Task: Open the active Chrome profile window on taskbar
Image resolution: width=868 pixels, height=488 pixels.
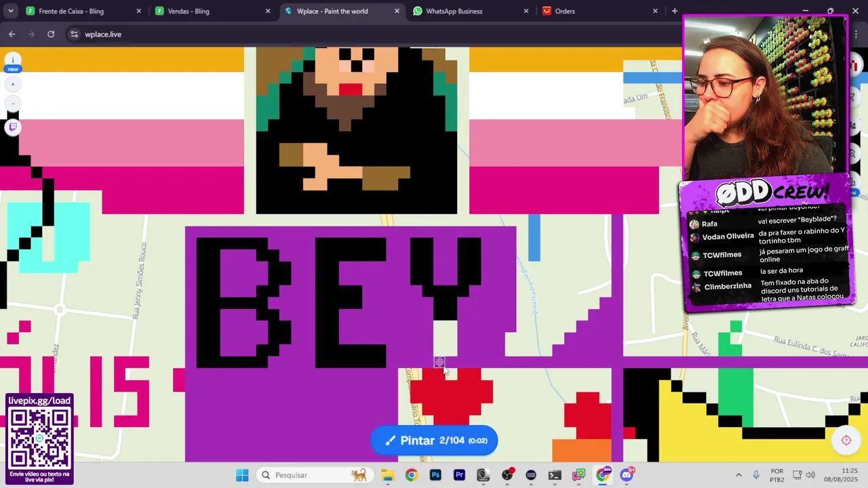Action: (603, 475)
